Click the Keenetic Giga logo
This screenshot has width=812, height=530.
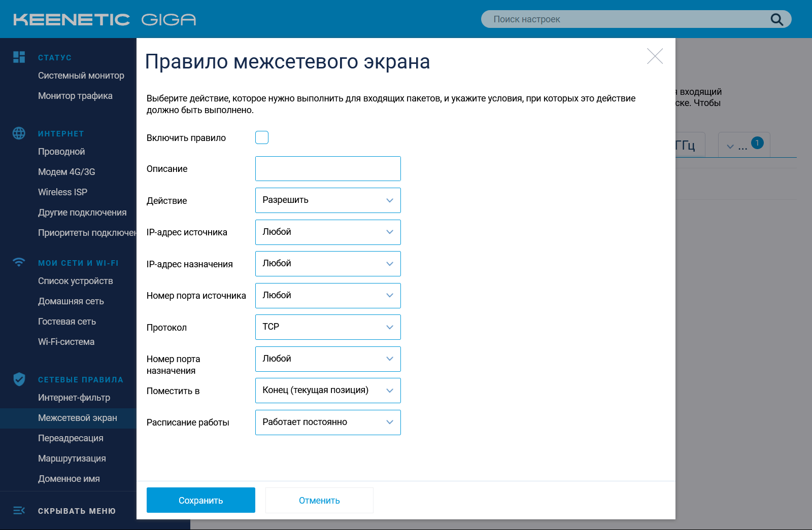pos(105,19)
